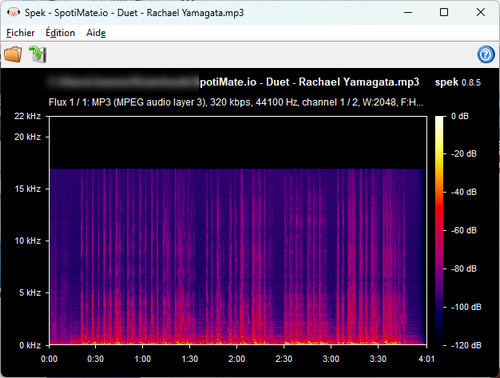Click the '-20 dB' scale label
This screenshot has width=500, height=378.
(x=464, y=154)
